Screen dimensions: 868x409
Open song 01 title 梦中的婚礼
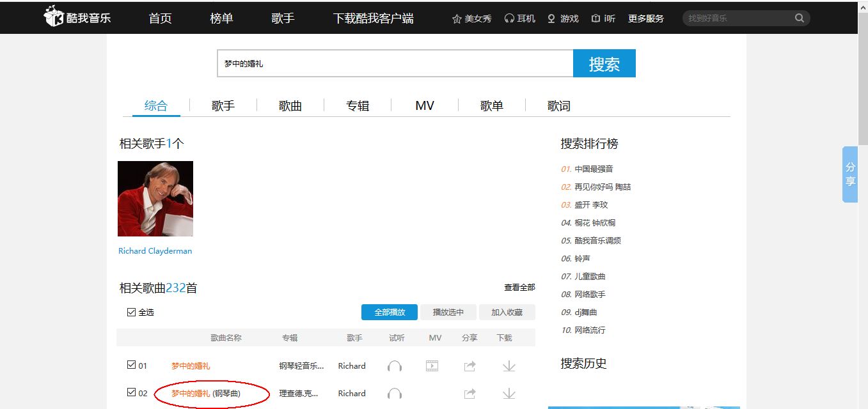(x=191, y=366)
